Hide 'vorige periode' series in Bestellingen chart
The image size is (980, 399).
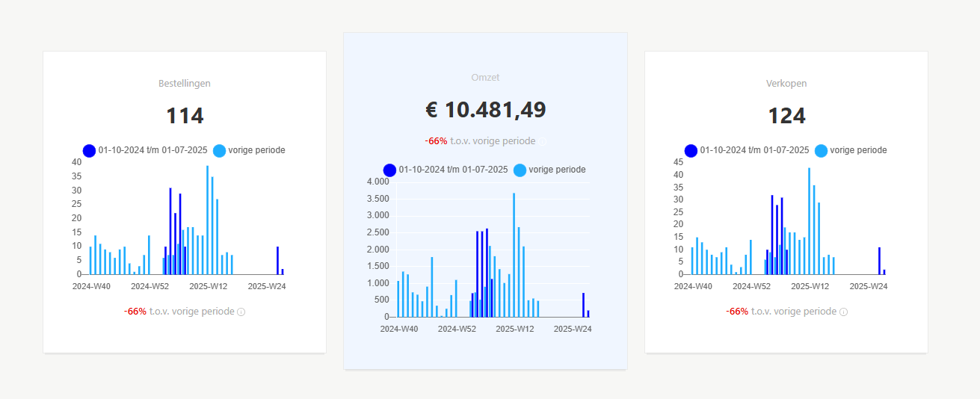[256, 150]
